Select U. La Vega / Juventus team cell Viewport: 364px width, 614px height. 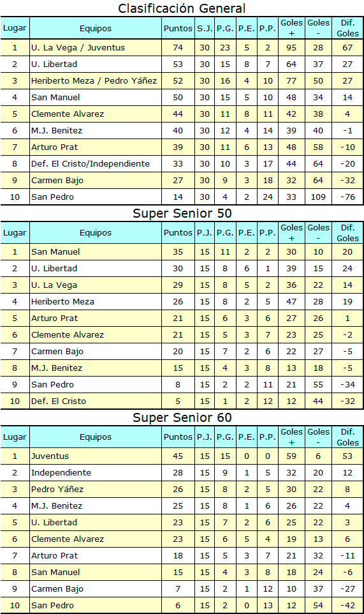coord(96,48)
